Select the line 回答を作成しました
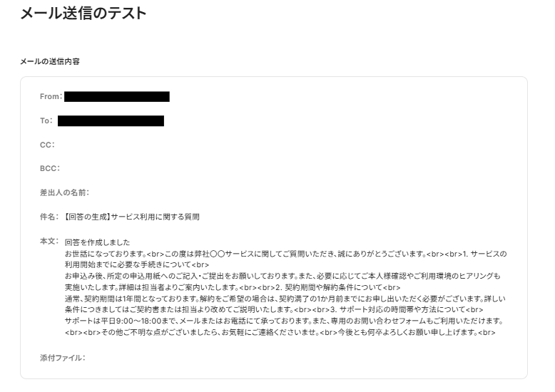 click(x=97, y=242)
